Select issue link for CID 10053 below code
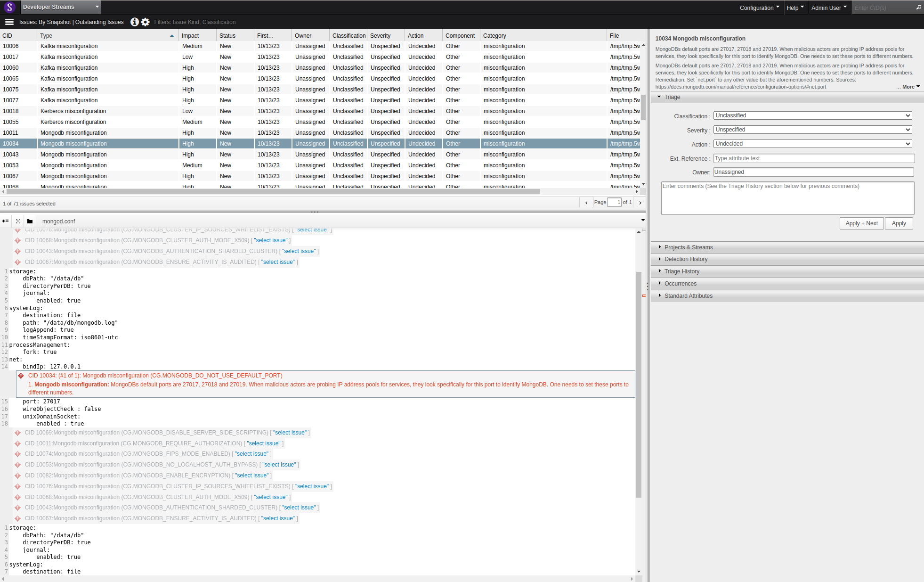 (279, 465)
